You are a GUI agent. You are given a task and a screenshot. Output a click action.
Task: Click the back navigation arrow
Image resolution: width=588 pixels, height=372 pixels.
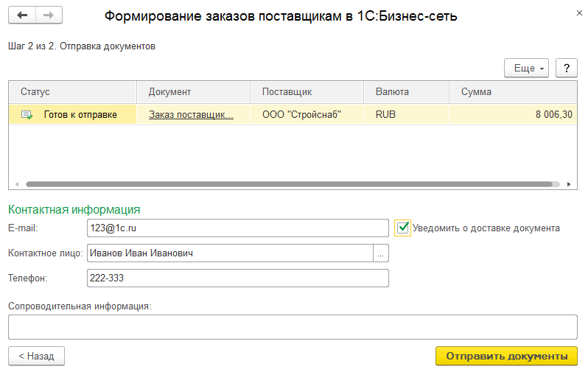coord(22,15)
